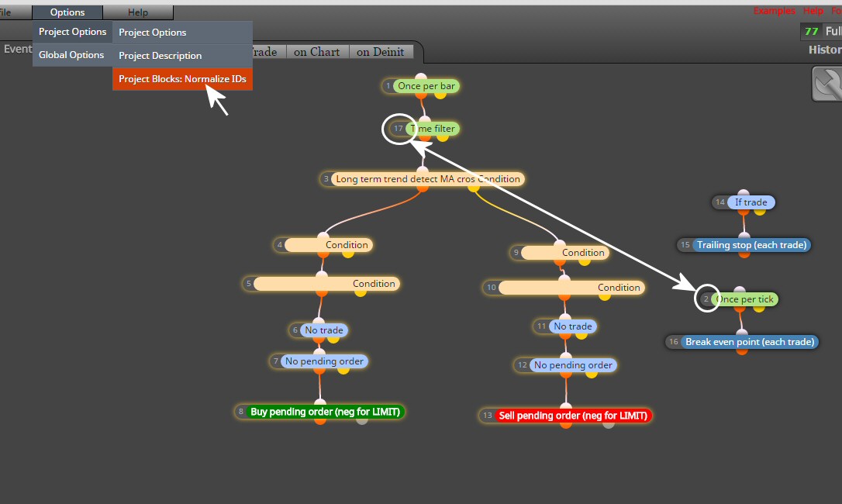Click orange output connector of Once per bar
Viewport: 842px width, 504px height.
421,95
